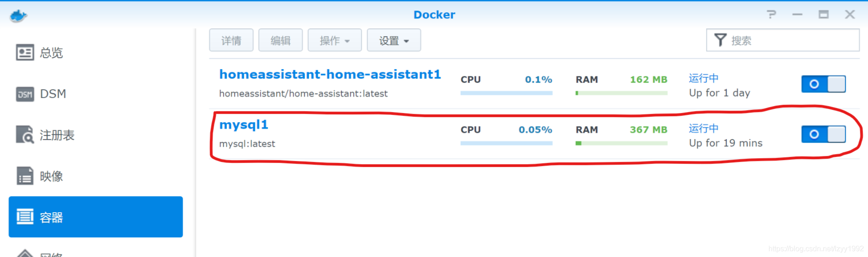The height and width of the screenshot is (257, 868).
Task: Toggle the homeassistant-home-assistant1 container switch
Action: (x=823, y=84)
